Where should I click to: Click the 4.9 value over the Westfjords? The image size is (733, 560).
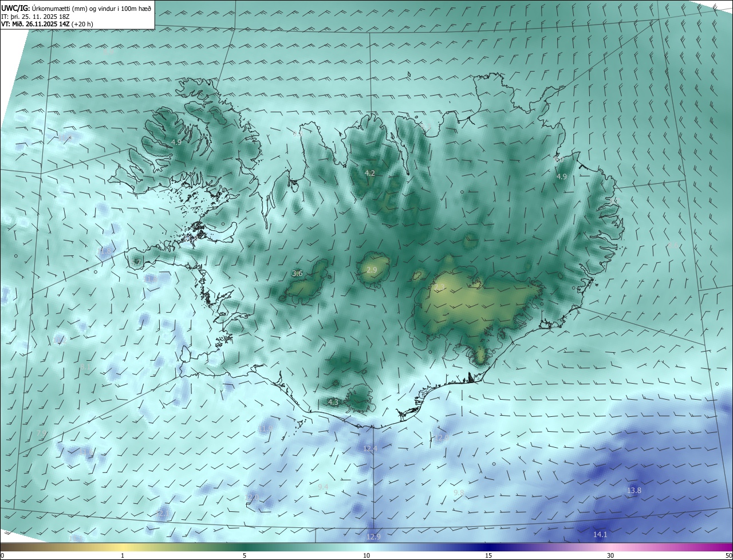176,142
